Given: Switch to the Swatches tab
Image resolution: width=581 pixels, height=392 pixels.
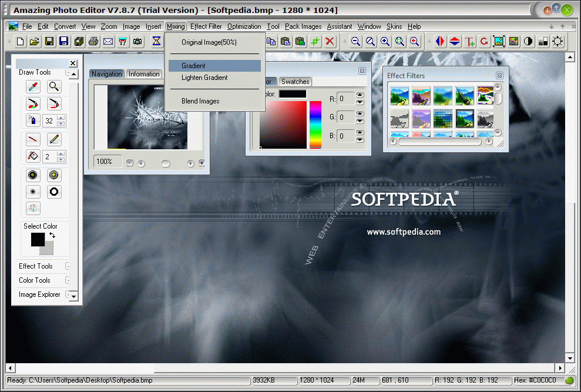Looking at the screenshot, I should [295, 82].
